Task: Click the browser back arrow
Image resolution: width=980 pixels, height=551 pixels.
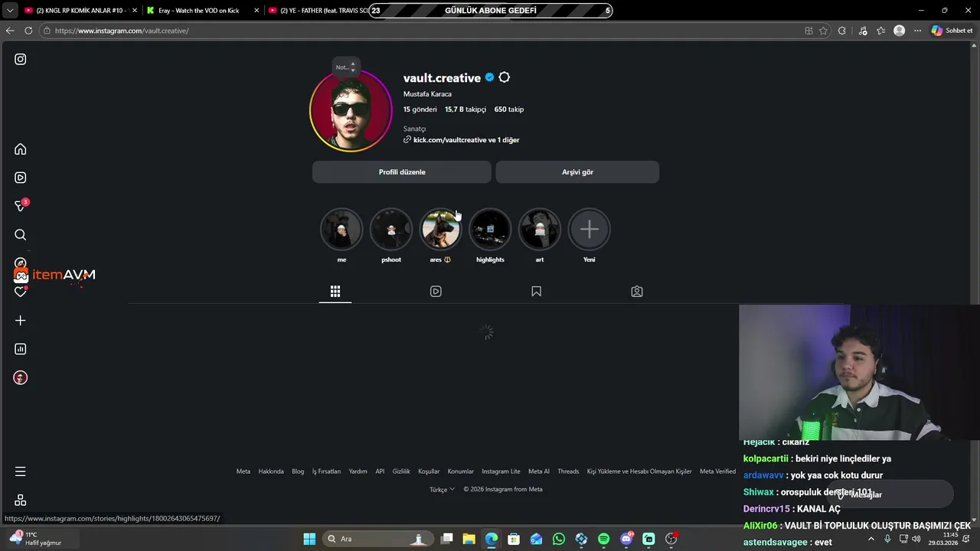Action: pyautogui.click(x=10, y=31)
